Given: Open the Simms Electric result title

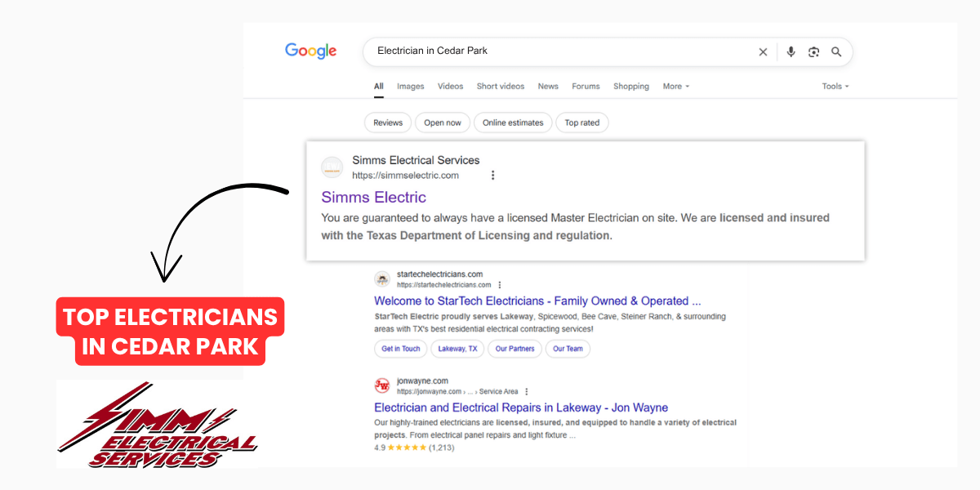Looking at the screenshot, I should click(x=374, y=198).
